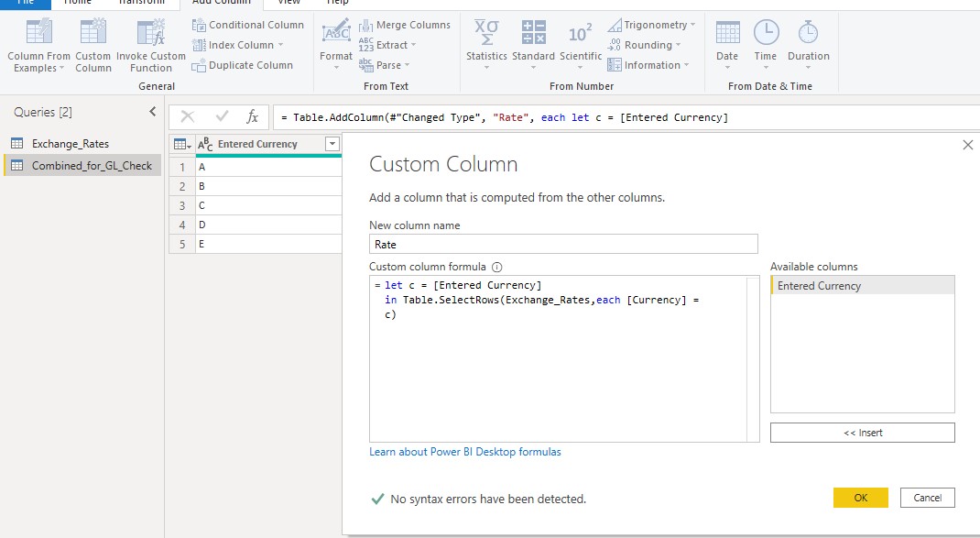Open Format text menu
Image resolution: width=980 pixels, height=538 pixels.
[x=336, y=45]
